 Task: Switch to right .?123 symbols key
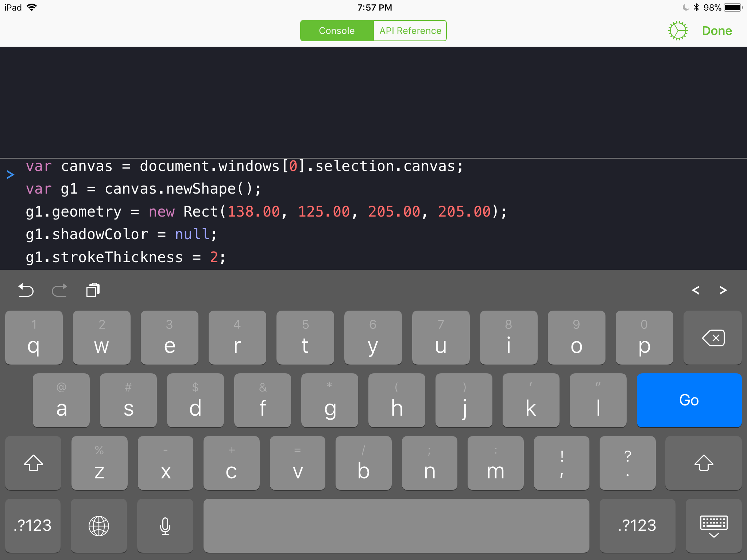coord(637,525)
